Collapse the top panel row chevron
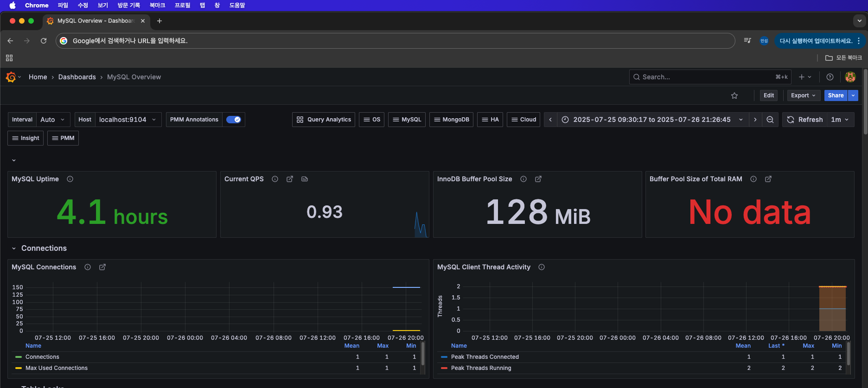Viewport: 868px width, 388px height. click(x=14, y=160)
